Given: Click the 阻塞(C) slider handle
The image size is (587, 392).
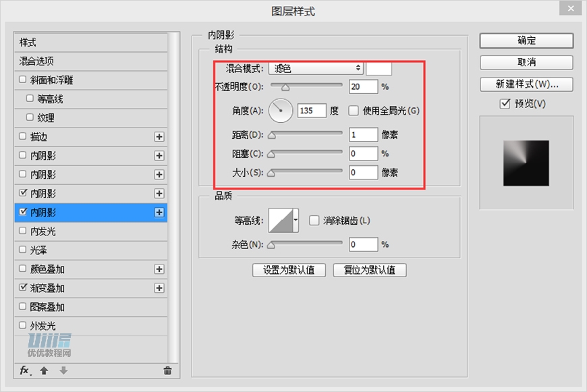Looking at the screenshot, I should click(271, 155).
